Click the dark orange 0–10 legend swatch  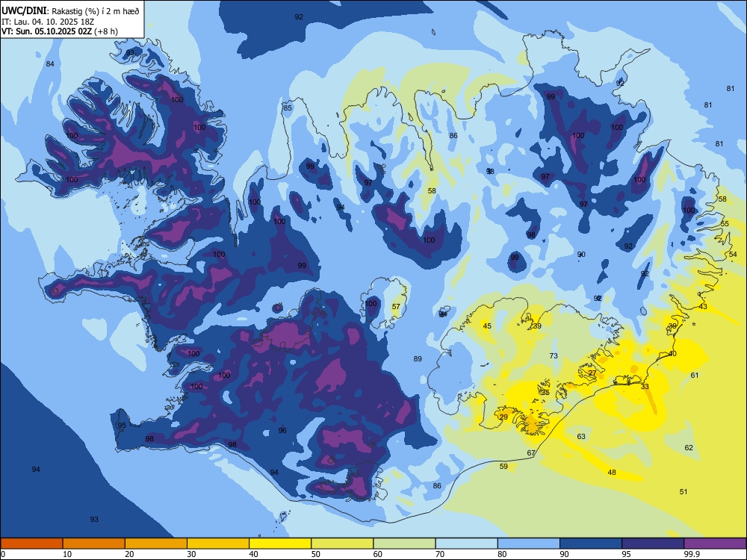[x=31, y=544]
